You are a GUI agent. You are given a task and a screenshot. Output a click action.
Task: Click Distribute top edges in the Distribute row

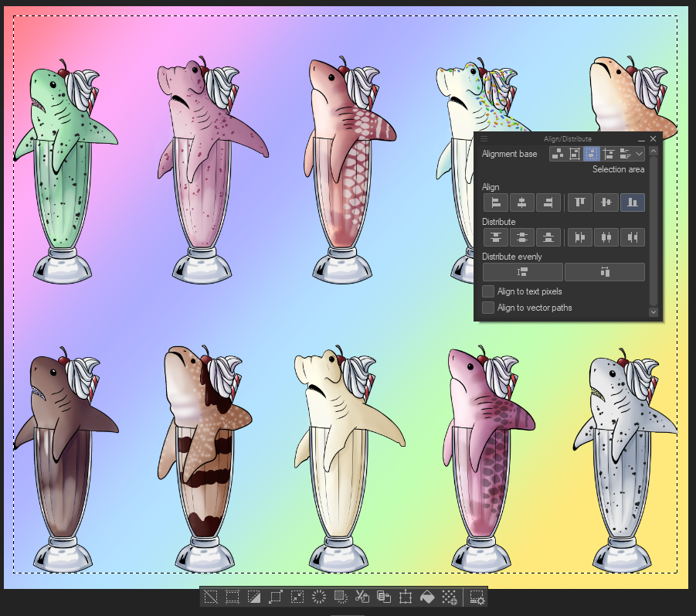pos(496,237)
